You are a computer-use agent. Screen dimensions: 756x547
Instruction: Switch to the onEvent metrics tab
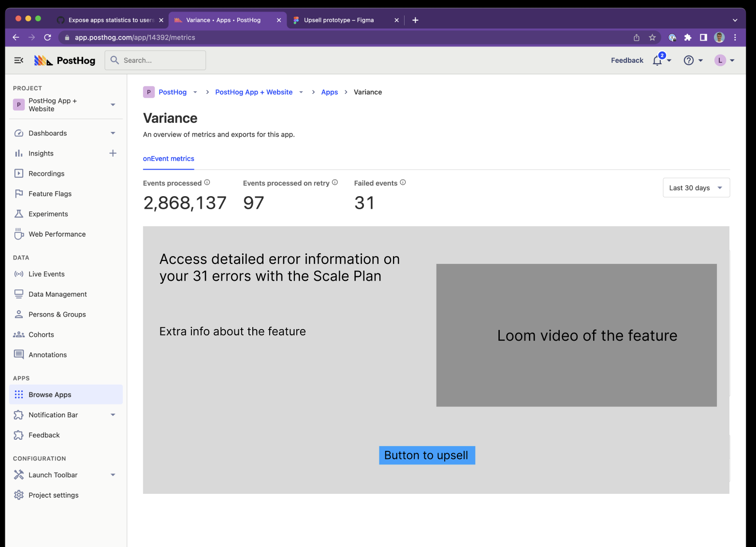pos(168,158)
